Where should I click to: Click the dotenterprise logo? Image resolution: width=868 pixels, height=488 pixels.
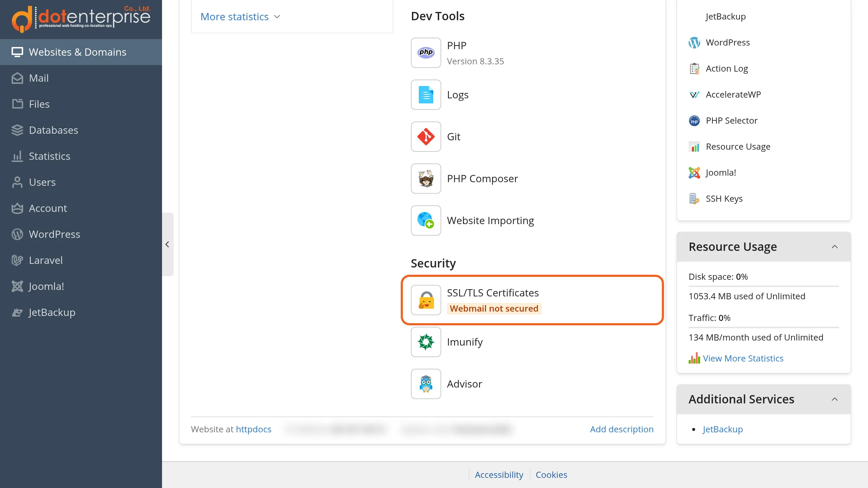pyautogui.click(x=81, y=19)
